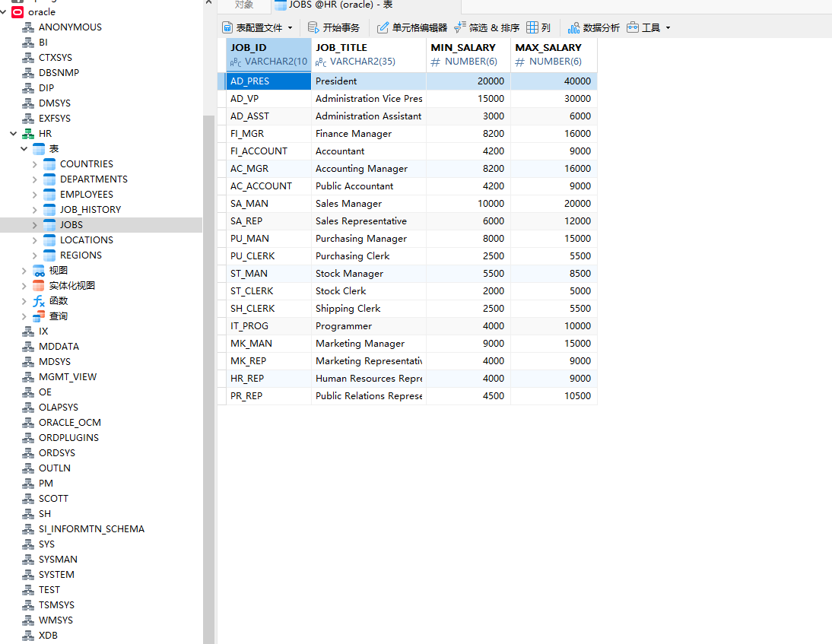Click the 视图 views icon
This screenshot has height=644, width=832.
[39, 271]
